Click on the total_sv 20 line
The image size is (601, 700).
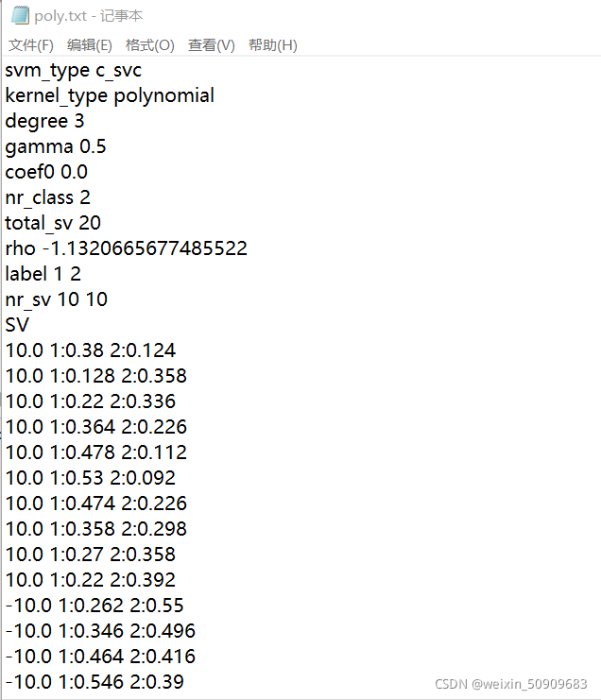53,223
